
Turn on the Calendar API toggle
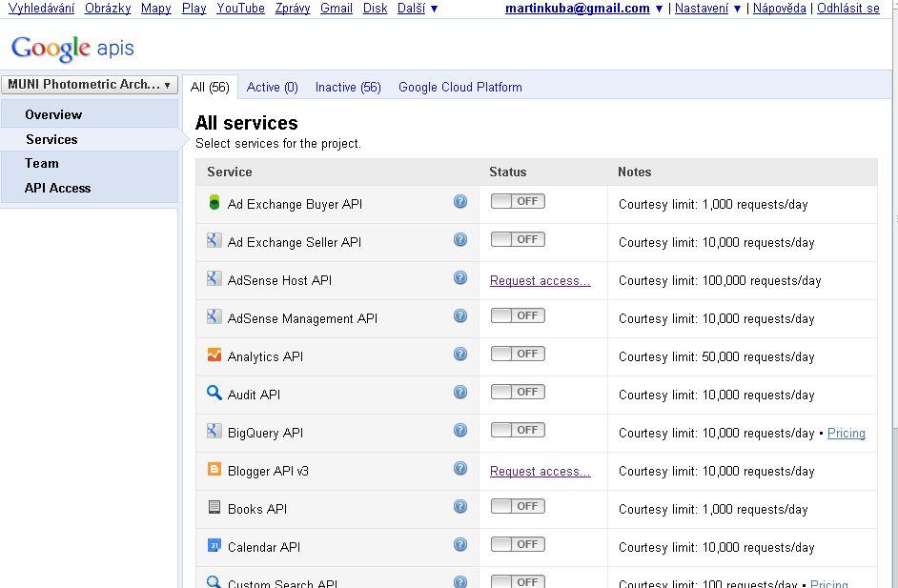[x=518, y=544]
